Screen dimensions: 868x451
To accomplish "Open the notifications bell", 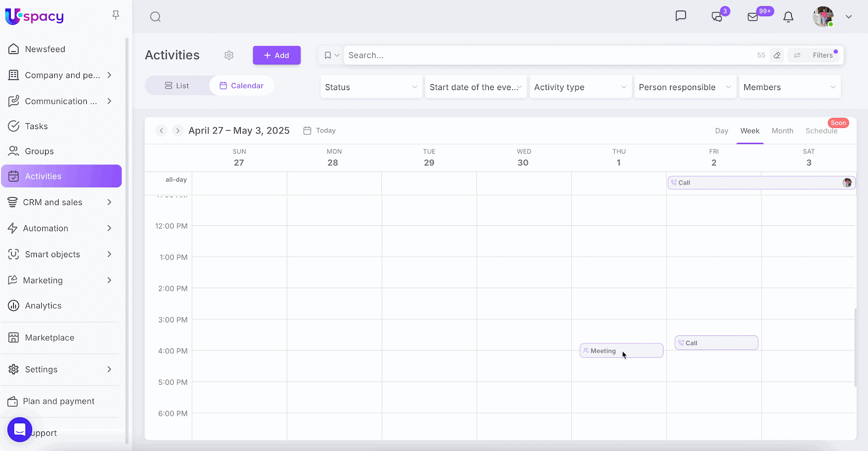I will pos(788,17).
